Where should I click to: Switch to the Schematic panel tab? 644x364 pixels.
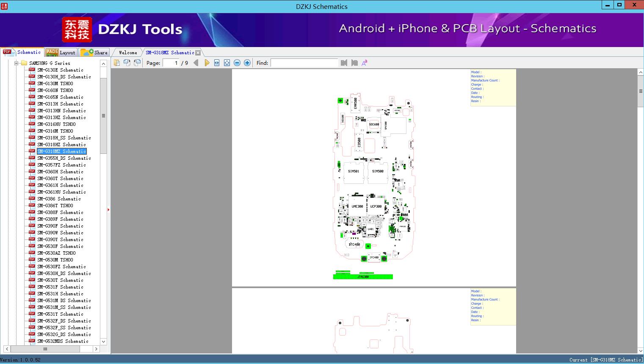22,52
